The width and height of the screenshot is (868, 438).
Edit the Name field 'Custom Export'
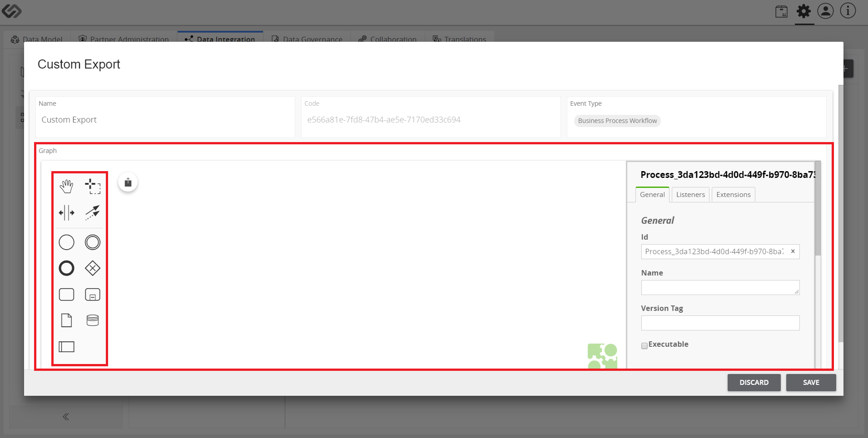[165, 120]
